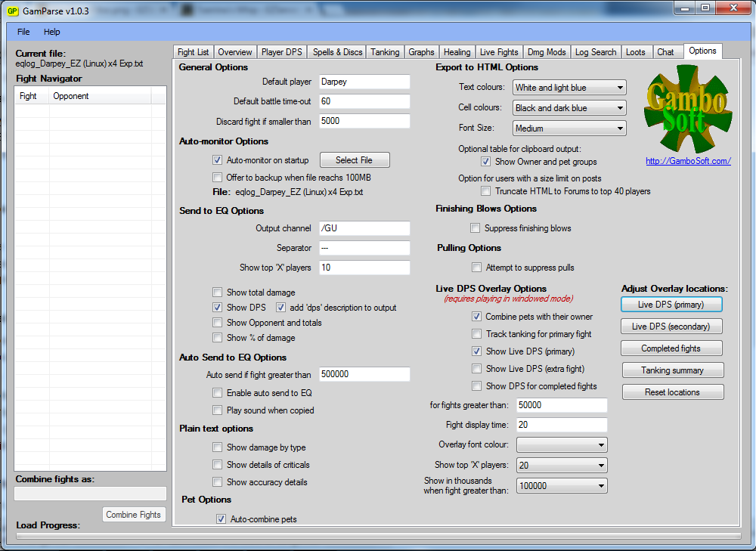Image resolution: width=756 pixels, height=551 pixels.
Task: Switch to the Player DPS tab
Action: point(282,52)
